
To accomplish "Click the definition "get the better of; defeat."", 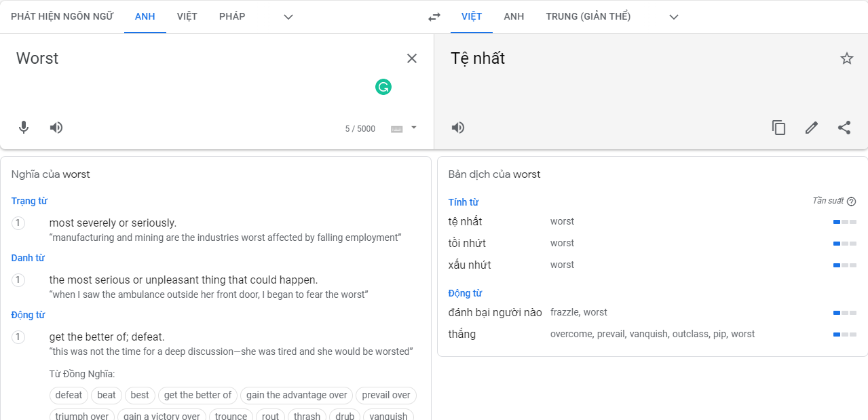I will pos(107,337).
